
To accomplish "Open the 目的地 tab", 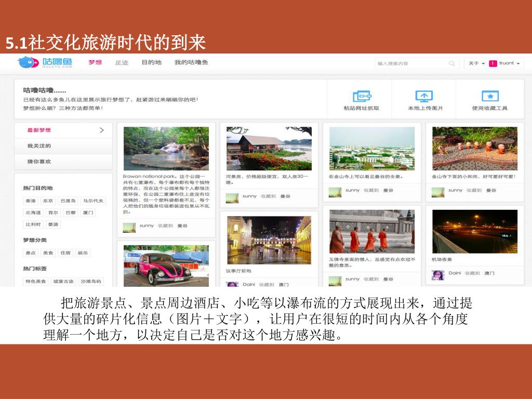I will tap(151, 62).
